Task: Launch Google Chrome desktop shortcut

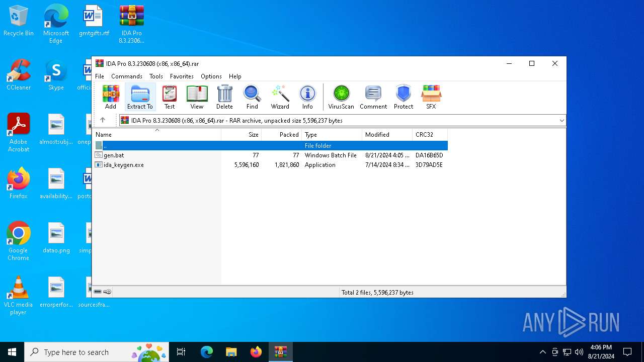Action: [x=19, y=241]
